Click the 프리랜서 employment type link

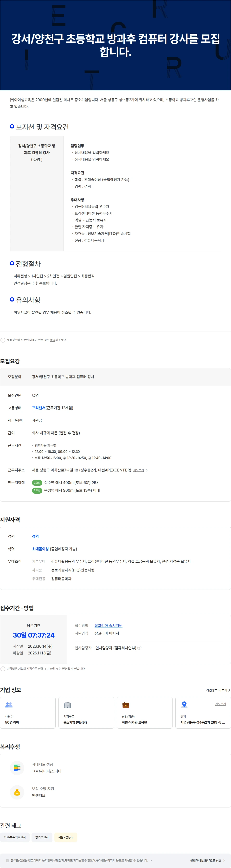[x=39, y=408]
